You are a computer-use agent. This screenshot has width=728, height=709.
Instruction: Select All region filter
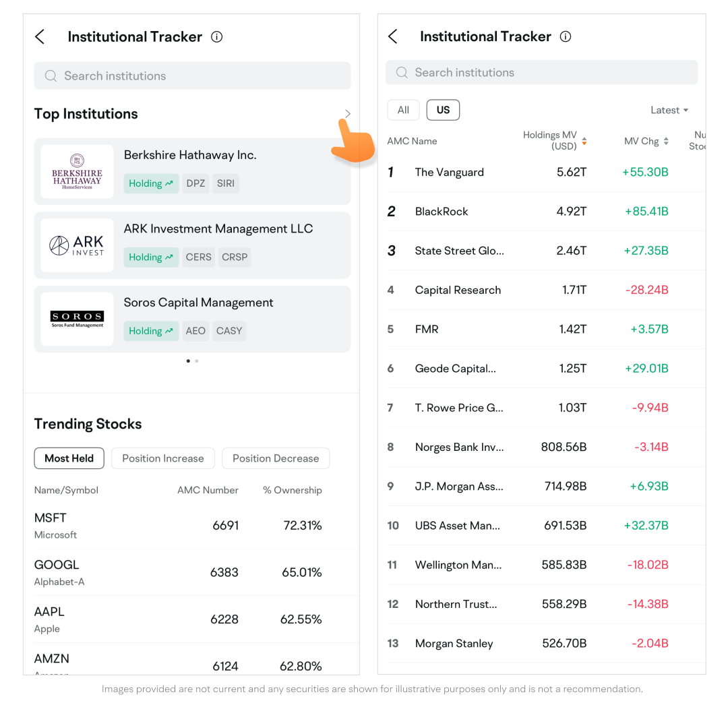coord(404,110)
